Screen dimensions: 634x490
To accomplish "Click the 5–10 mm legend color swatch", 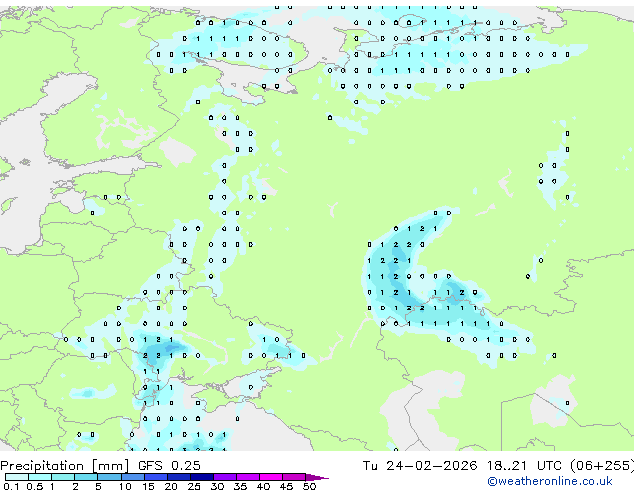I will tap(109, 477).
